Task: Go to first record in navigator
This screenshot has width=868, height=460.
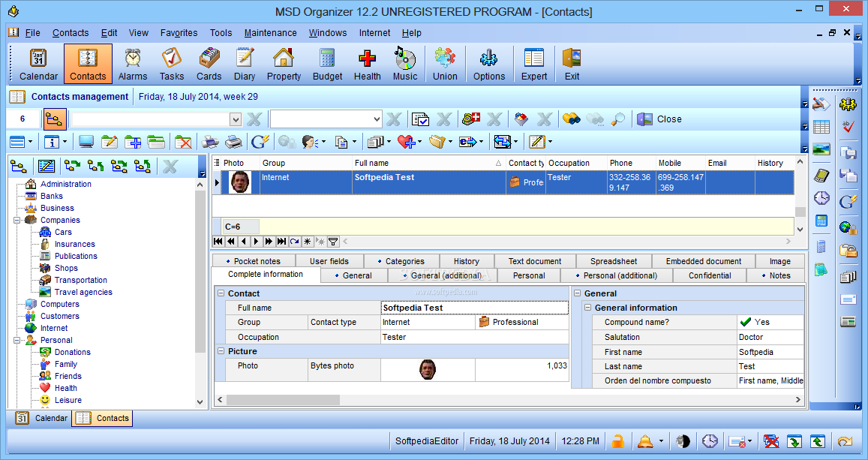Action: (218, 242)
